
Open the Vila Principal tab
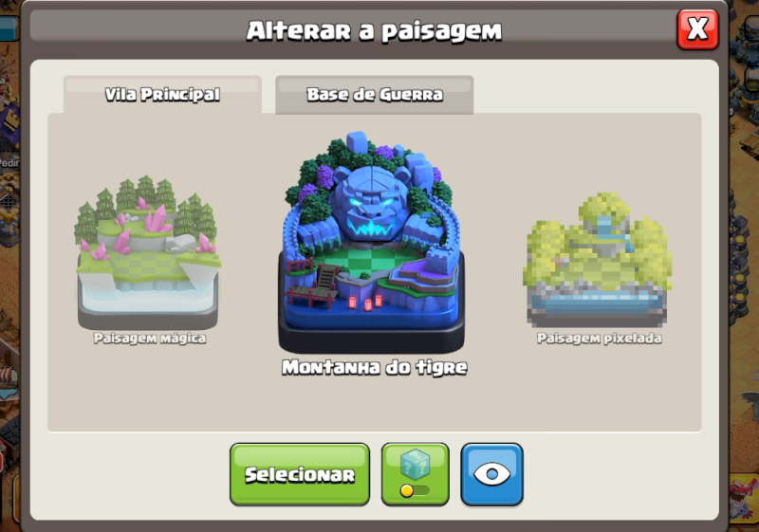pyautogui.click(x=162, y=95)
